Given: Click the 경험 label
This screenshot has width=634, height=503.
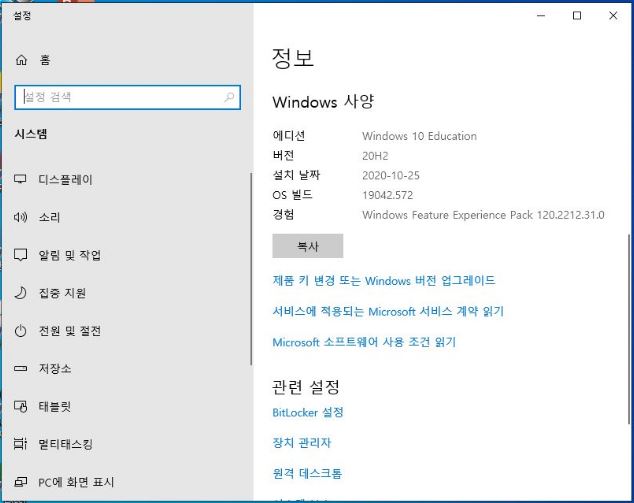Looking at the screenshot, I should coord(283,214).
